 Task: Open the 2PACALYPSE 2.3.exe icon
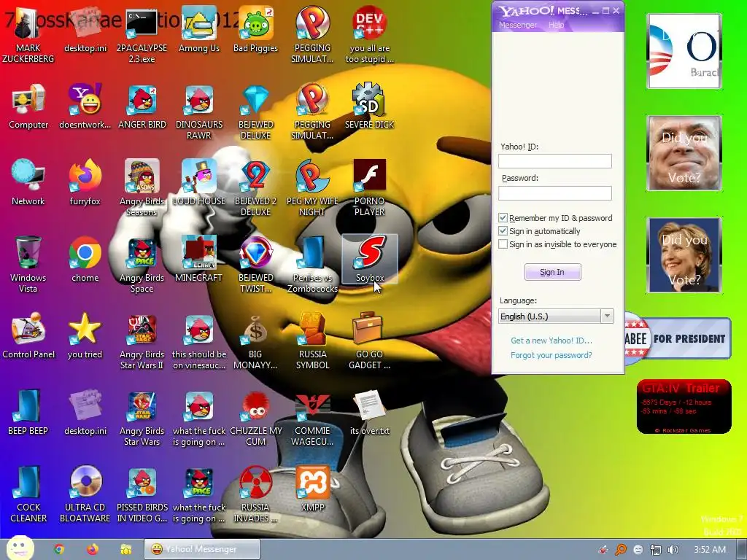coord(142,34)
